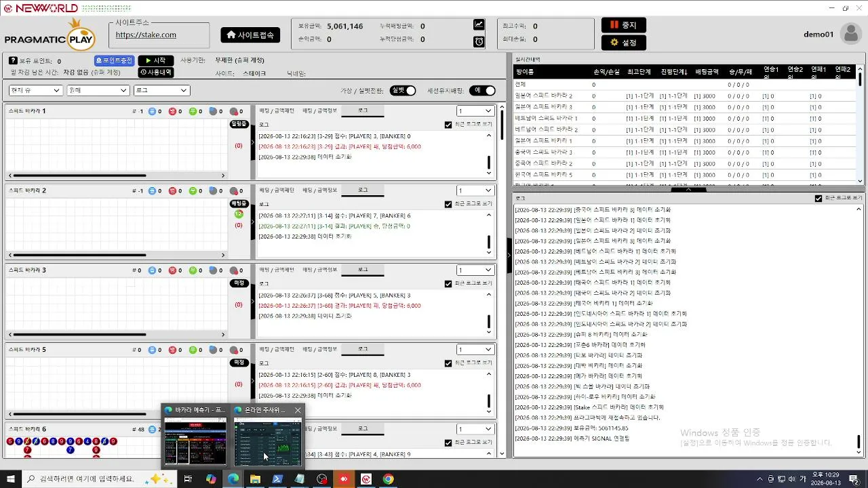This screenshot has height=488, width=868.
Task: Click red counter icon in 스피드 바카라 5 header
Action: click(x=172, y=350)
